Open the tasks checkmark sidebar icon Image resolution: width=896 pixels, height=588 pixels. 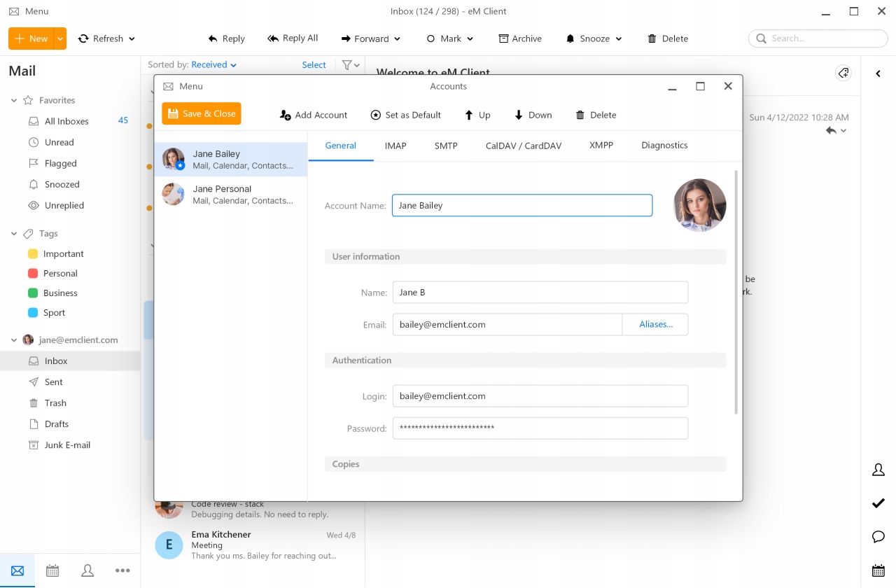pos(878,503)
